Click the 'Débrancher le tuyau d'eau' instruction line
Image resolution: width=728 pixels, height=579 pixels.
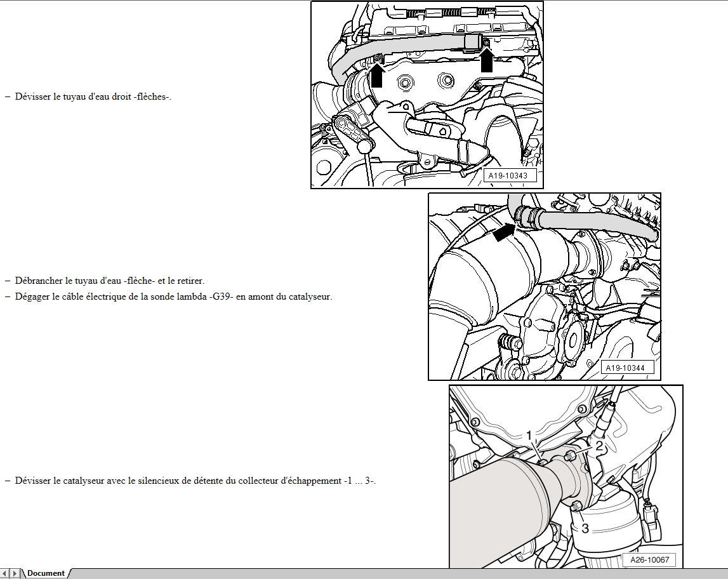pyautogui.click(x=109, y=280)
